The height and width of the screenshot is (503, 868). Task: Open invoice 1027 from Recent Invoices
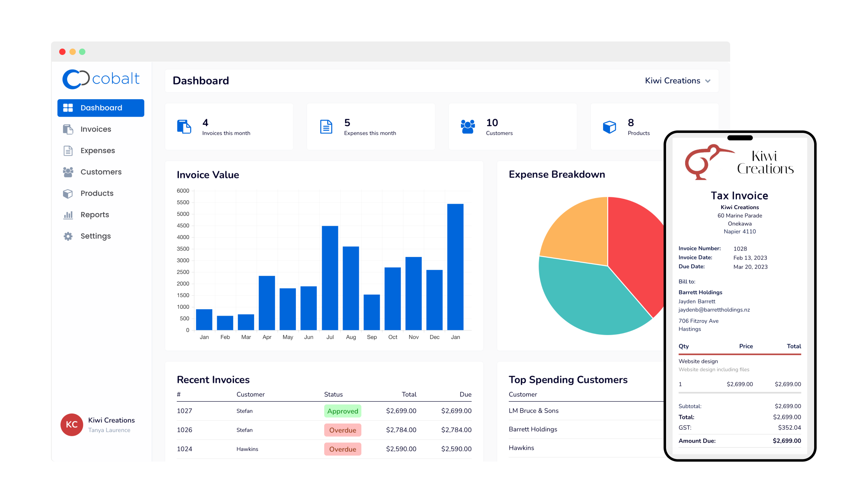click(185, 411)
